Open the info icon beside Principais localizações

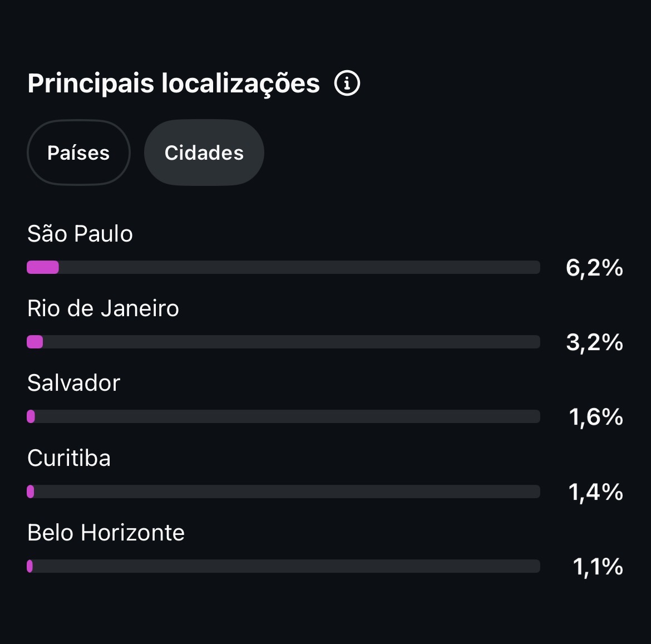347,83
